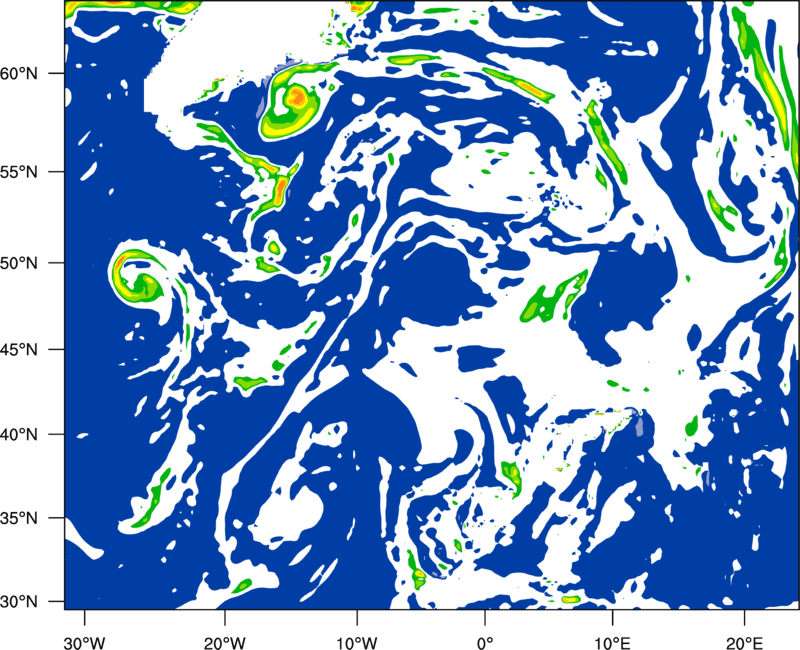Viewport: 800px width, 650px height.
Task: Click the 35°N latitude label
Action: point(19,518)
